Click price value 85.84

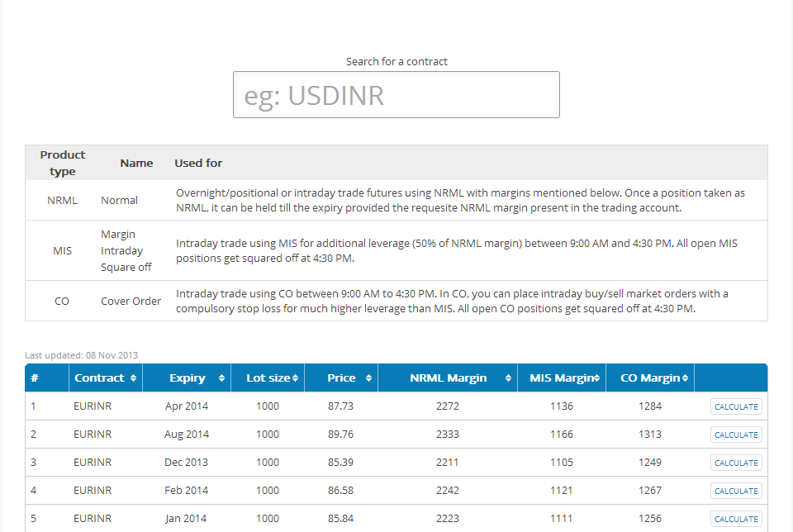341,518
